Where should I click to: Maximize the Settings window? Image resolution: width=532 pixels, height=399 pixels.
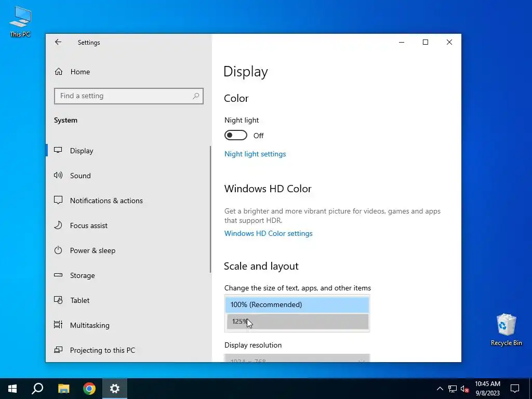pyautogui.click(x=425, y=42)
